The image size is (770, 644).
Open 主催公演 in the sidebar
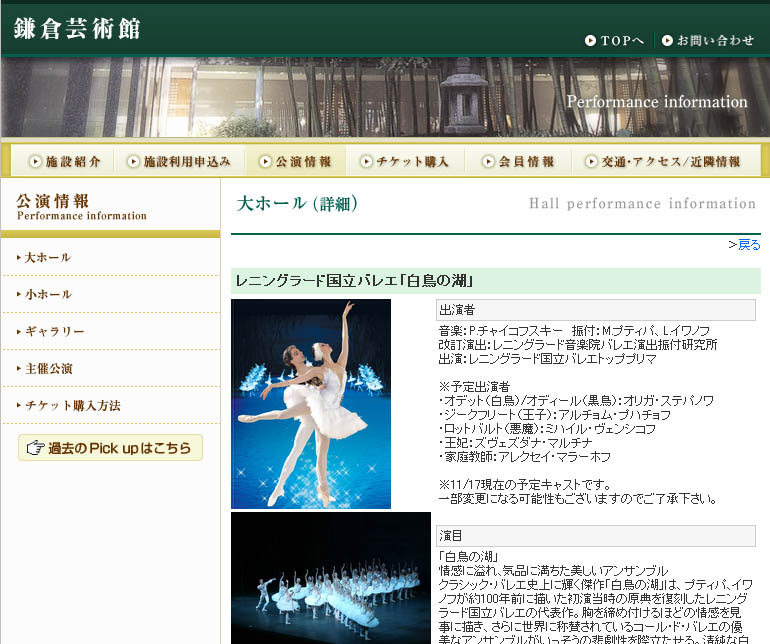point(49,368)
